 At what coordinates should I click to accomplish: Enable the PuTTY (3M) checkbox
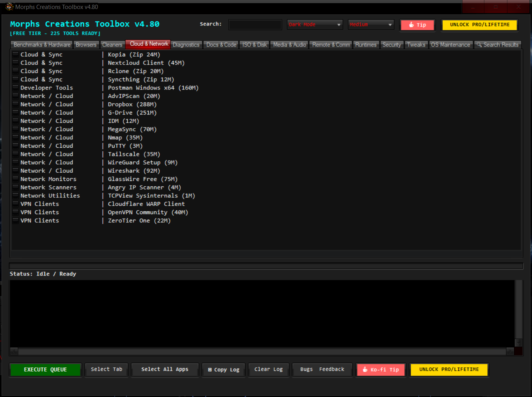16,146
